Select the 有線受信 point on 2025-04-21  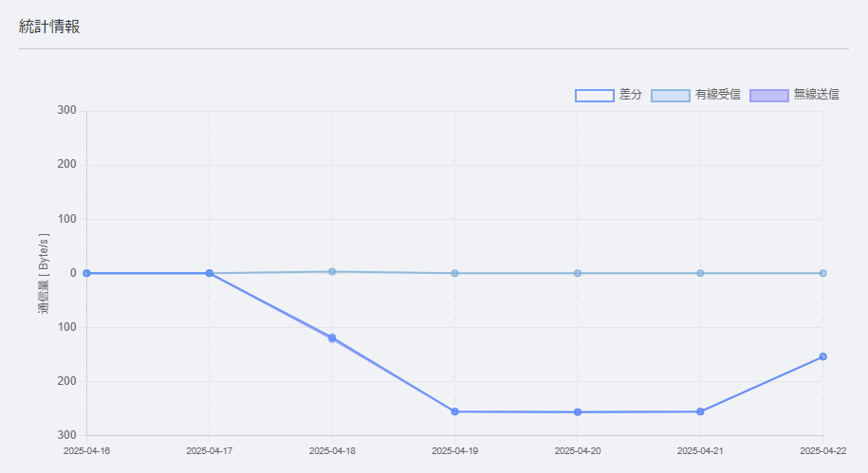pyautogui.click(x=700, y=273)
